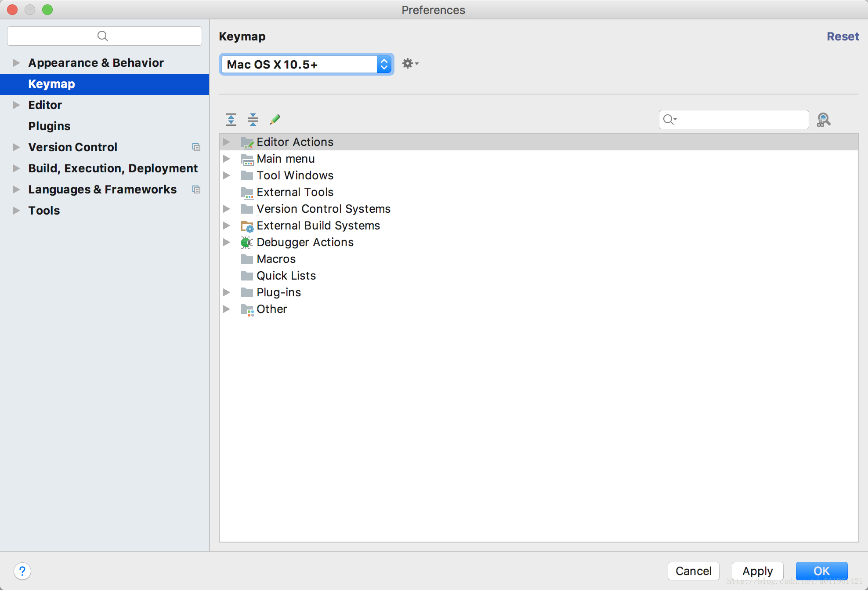Select Debugger Actions tree item
Image resolution: width=868 pixels, height=590 pixels.
(x=305, y=242)
